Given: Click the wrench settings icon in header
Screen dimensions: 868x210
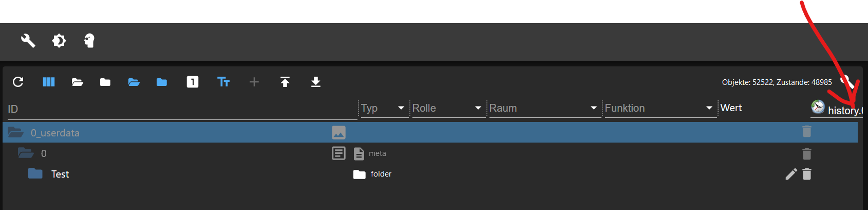Looking at the screenshot, I should 28,41.
